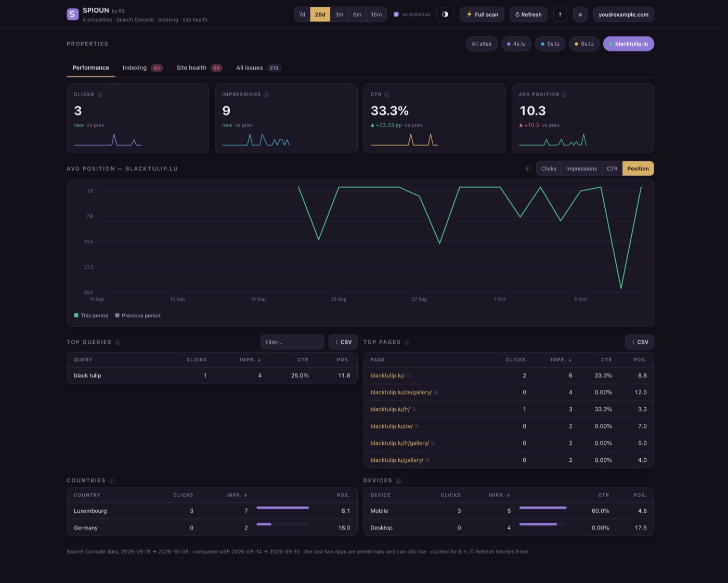Image resolution: width=728 pixels, height=583 pixels.
Task: Copy the blacktulip.lu/de/gallery/ URL icon
Action: (436, 393)
